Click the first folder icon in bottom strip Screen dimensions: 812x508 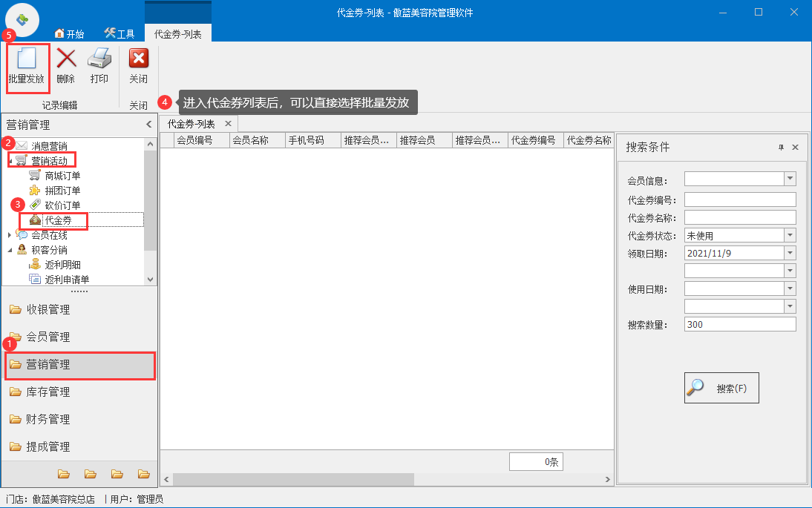(x=64, y=474)
